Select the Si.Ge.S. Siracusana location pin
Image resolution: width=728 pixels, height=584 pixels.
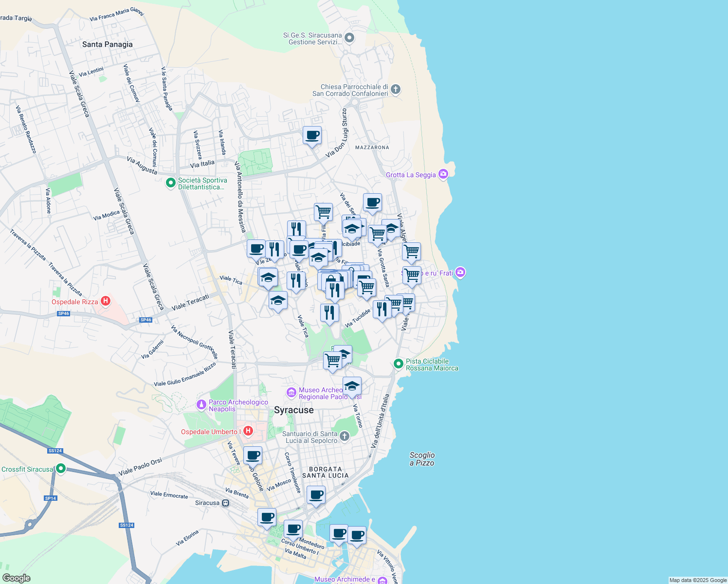click(349, 37)
